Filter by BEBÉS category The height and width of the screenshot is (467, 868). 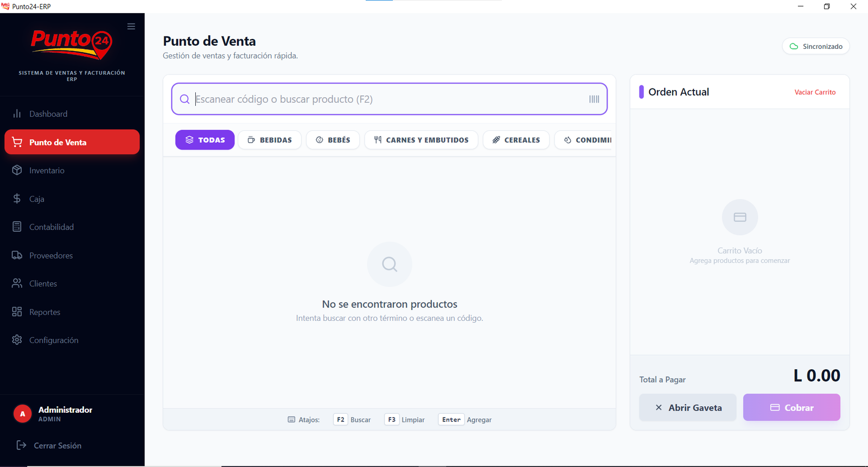[333, 140]
